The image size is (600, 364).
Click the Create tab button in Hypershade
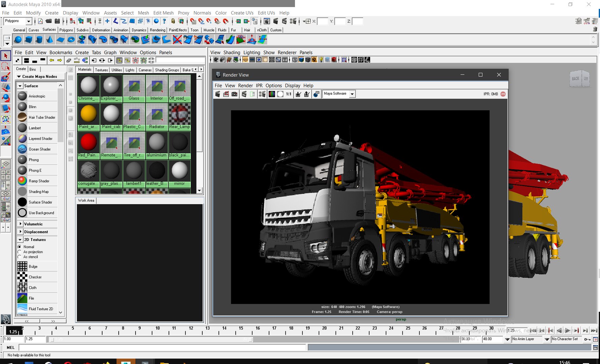21,69
